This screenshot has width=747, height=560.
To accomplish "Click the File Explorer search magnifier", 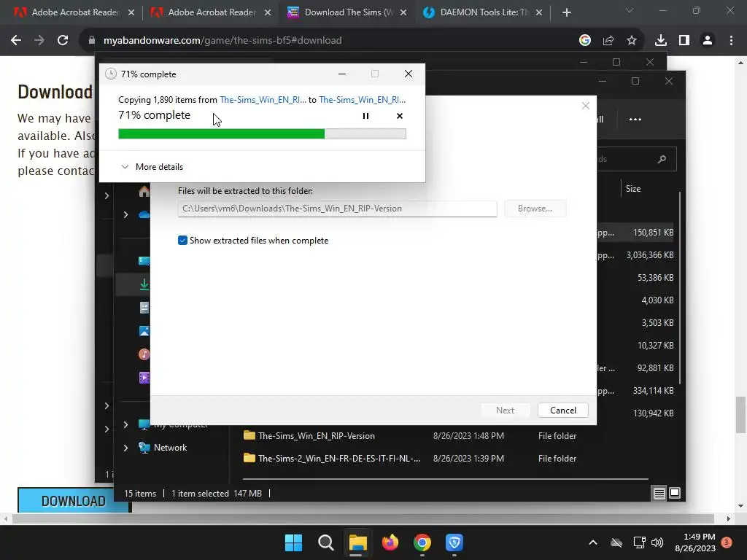I will 662,159.
